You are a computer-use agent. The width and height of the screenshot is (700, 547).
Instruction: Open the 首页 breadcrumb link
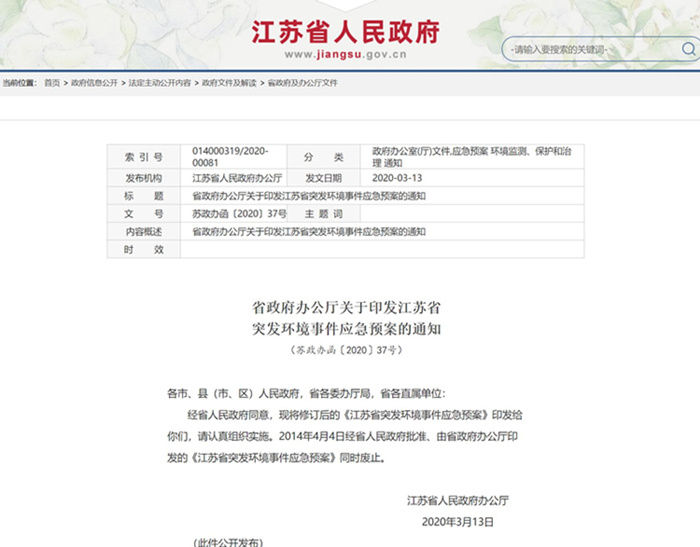(x=52, y=83)
